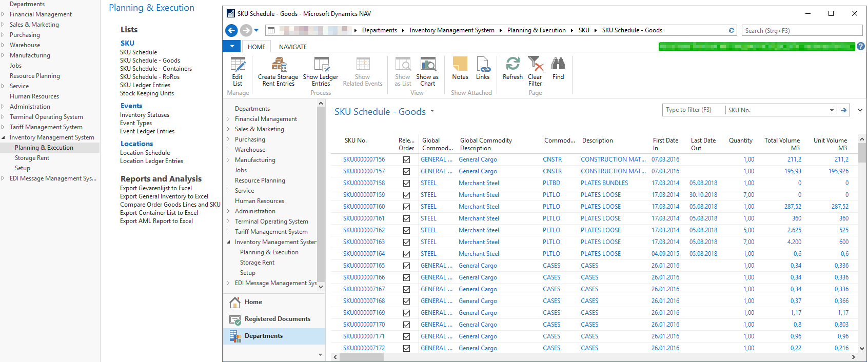
Task: Open SKU0000007159 record link
Action: (x=364, y=195)
